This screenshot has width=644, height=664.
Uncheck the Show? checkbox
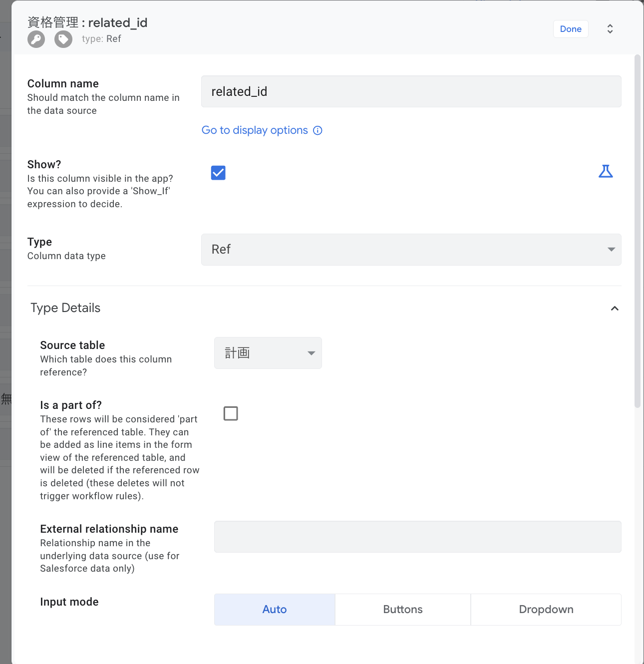click(x=218, y=173)
